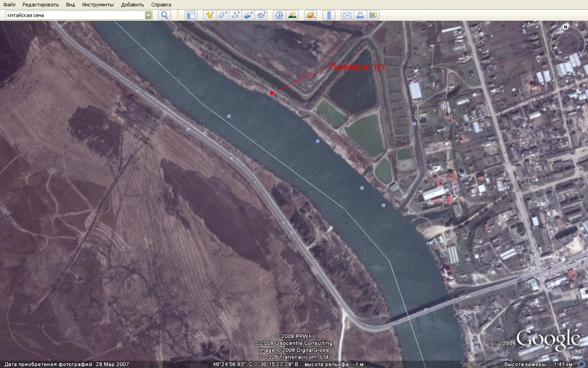Toggle sunlight across the landscape
588x368 pixels.
click(292, 15)
